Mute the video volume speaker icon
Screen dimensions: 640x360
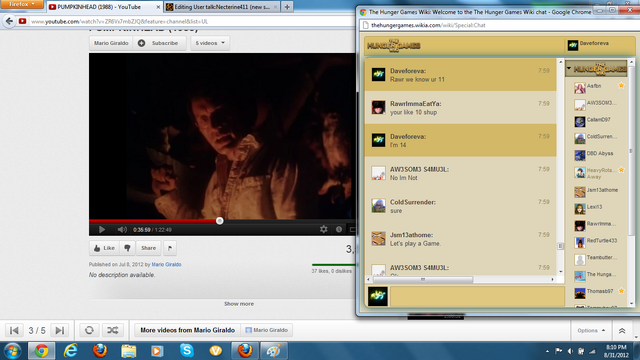(122, 230)
